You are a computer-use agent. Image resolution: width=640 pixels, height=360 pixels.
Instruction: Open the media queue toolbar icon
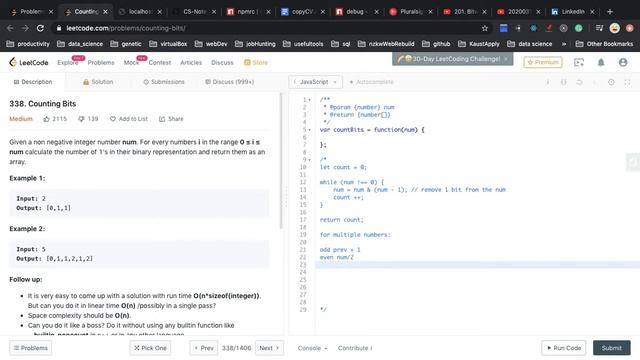tap(599, 28)
